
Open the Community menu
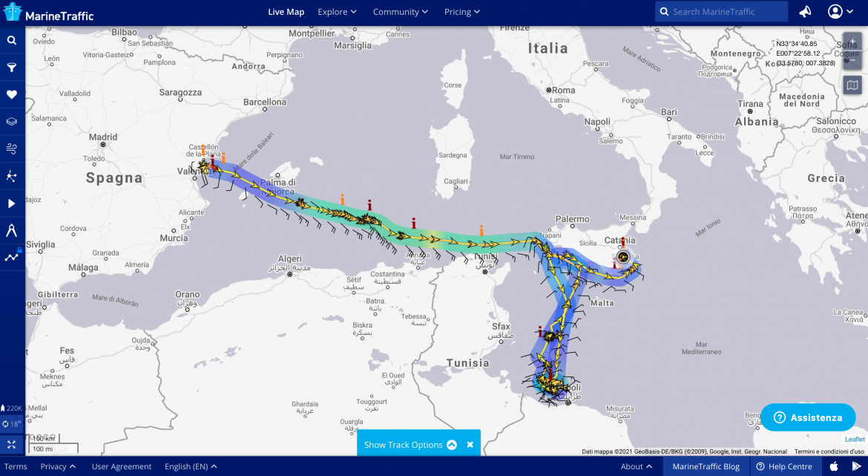[400, 12]
